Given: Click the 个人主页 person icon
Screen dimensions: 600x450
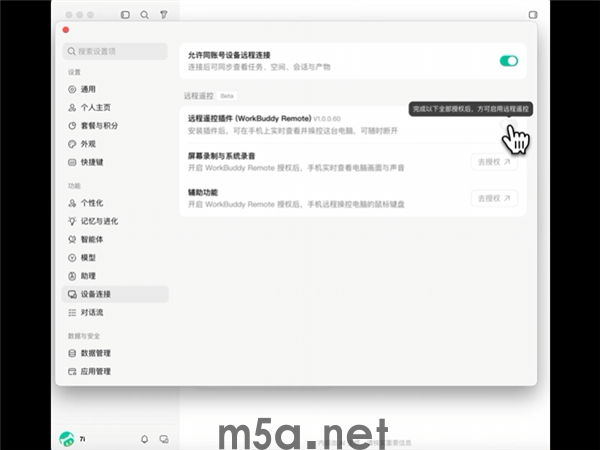Looking at the screenshot, I should pos(72,108).
